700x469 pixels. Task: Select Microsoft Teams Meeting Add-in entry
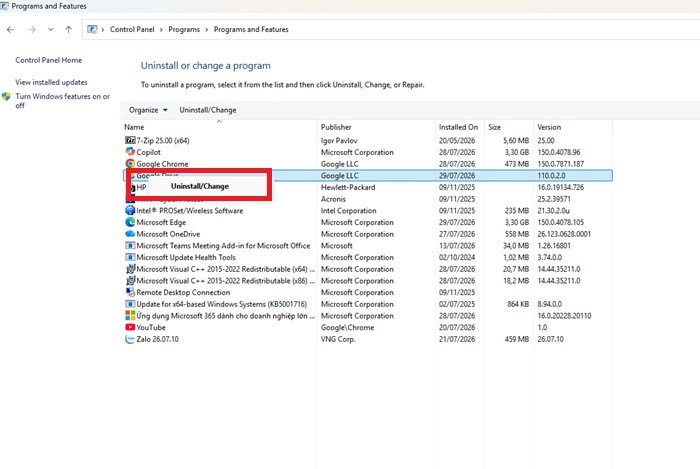pyautogui.click(x=223, y=245)
